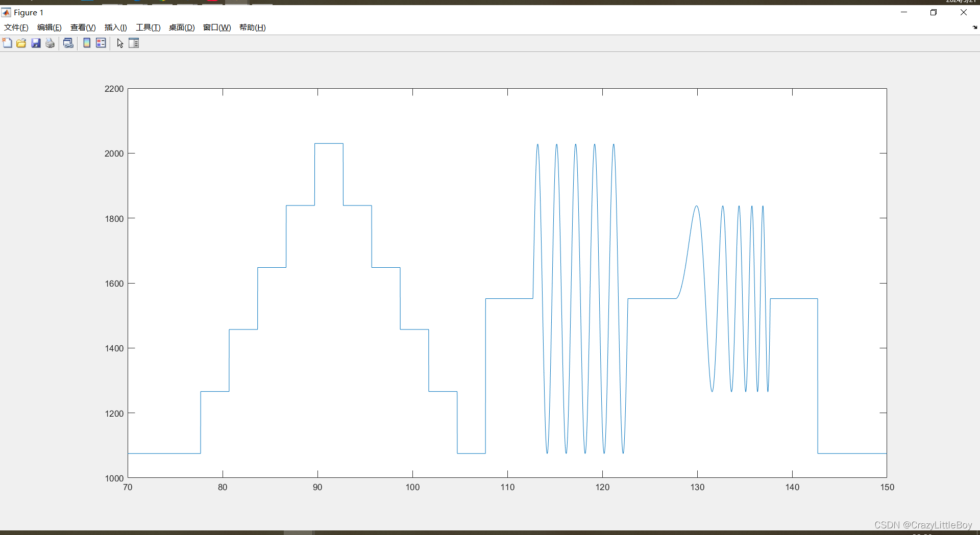Click the x-axis label 120

click(x=602, y=487)
